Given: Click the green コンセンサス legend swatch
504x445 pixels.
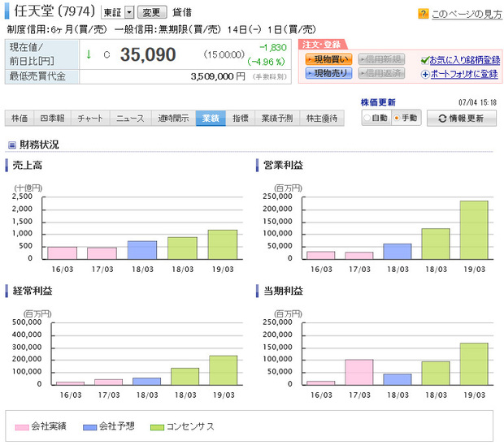Looking at the screenshot, I should pos(157,427).
